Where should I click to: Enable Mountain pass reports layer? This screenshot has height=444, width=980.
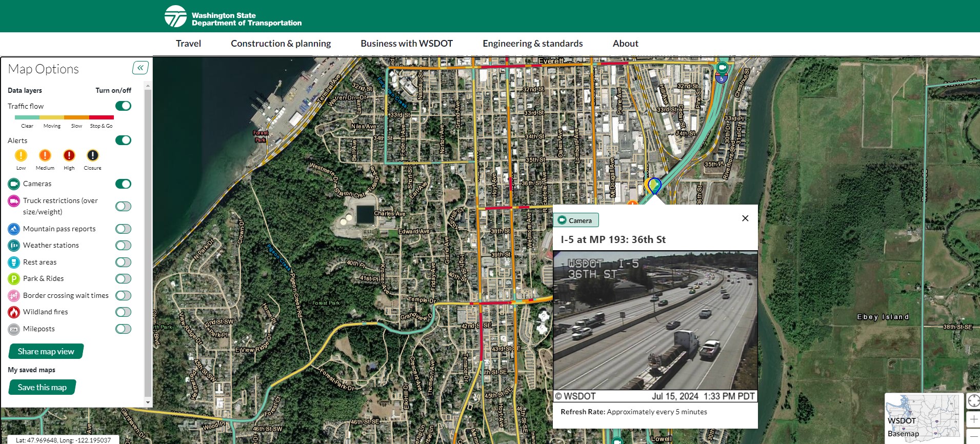point(123,229)
